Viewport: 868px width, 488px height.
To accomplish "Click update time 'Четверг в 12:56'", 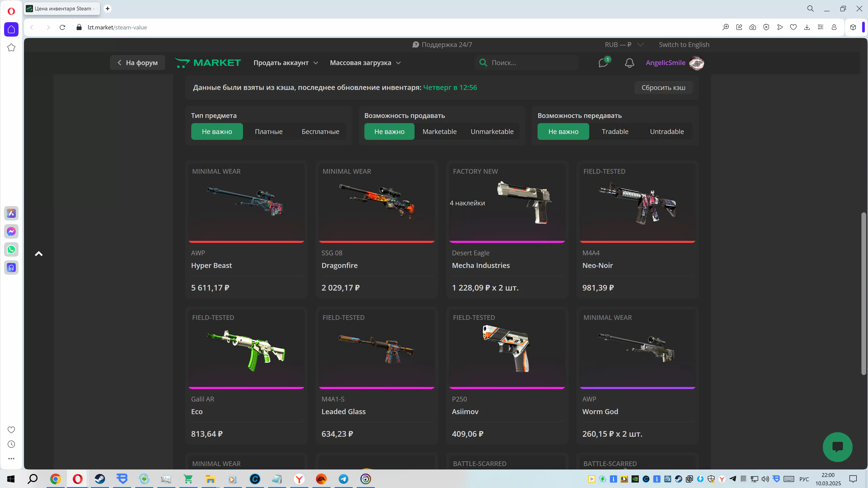I will click(x=450, y=88).
